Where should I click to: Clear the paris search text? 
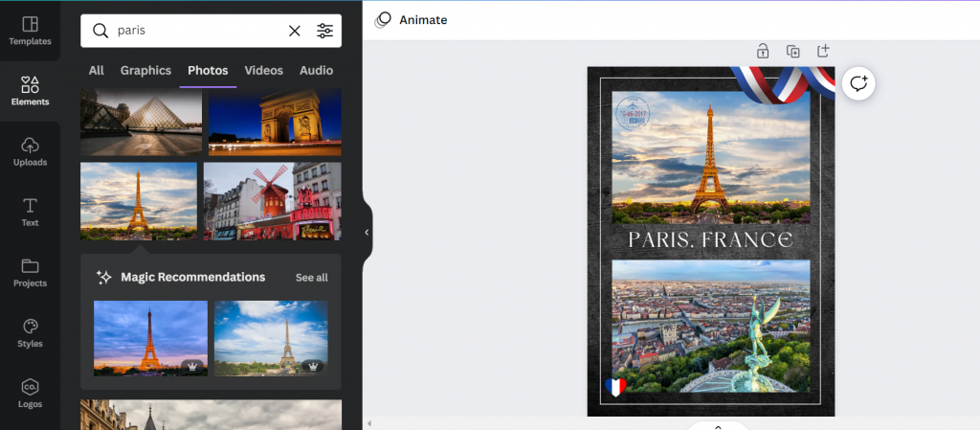295,31
